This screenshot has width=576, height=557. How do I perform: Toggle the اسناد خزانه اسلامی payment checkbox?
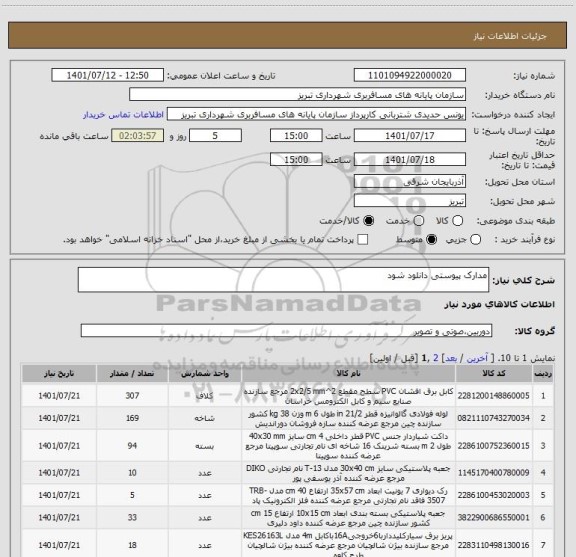point(363,240)
